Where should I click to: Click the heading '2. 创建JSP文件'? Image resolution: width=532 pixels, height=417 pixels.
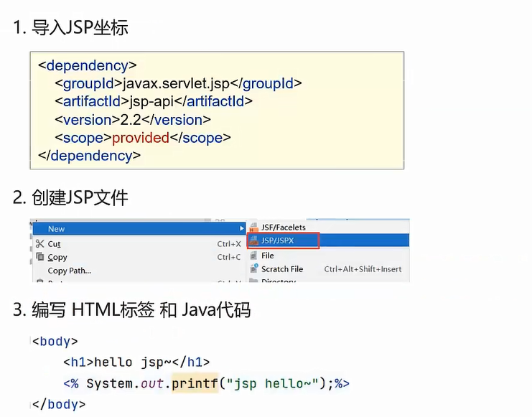(x=70, y=197)
